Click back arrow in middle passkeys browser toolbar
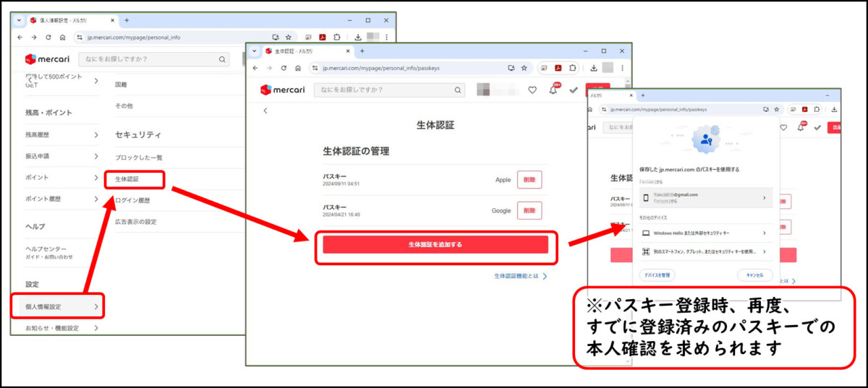 [x=255, y=68]
